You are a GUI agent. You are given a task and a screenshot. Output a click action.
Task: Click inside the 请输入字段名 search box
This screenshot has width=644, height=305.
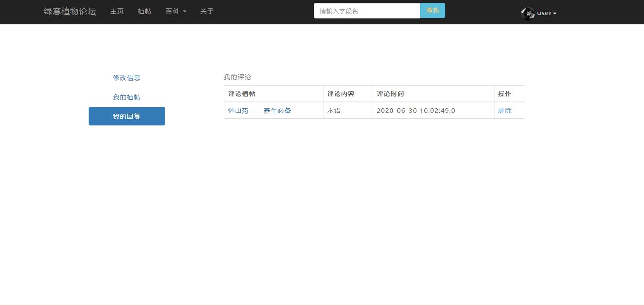pyautogui.click(x=366, y=10)
